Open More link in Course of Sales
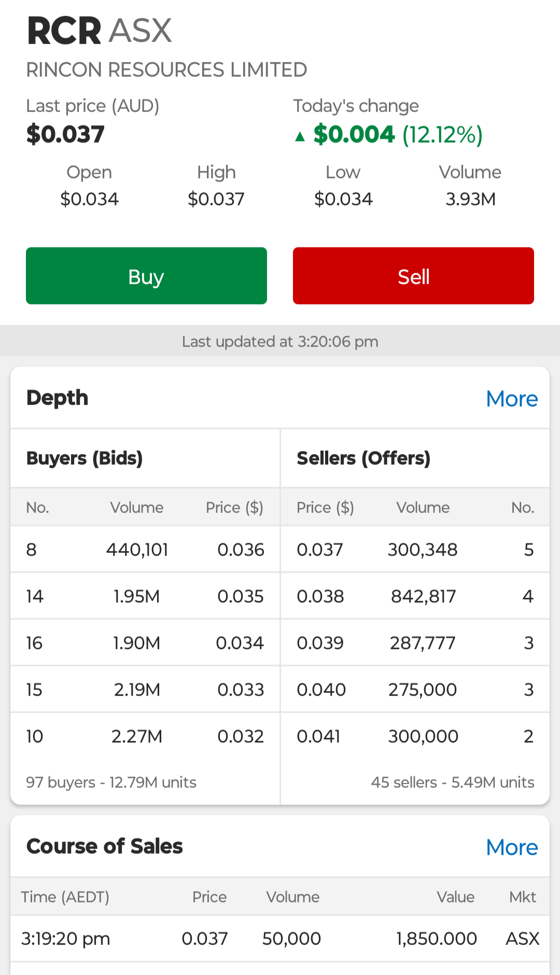 pos(512,847)
